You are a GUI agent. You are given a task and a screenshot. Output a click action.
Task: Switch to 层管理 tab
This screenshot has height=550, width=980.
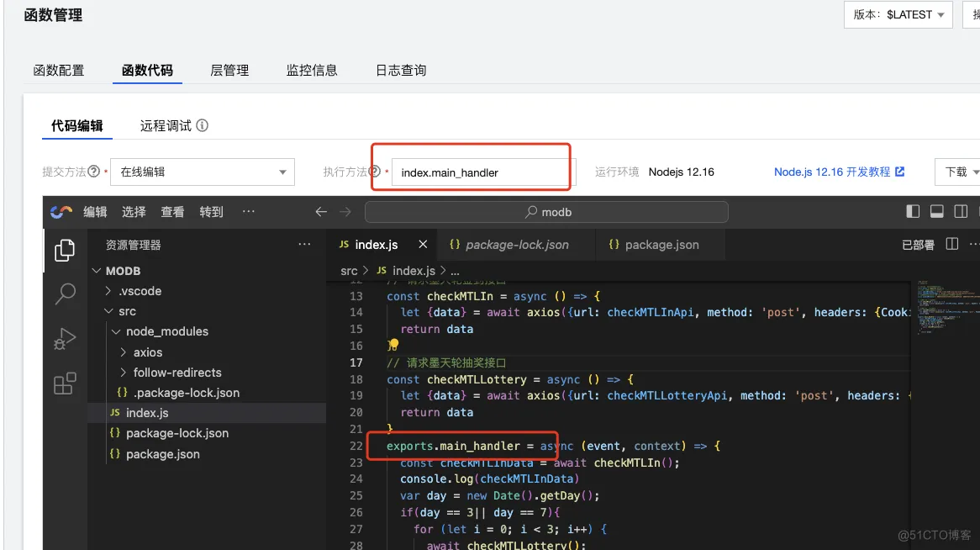point(229,70)
